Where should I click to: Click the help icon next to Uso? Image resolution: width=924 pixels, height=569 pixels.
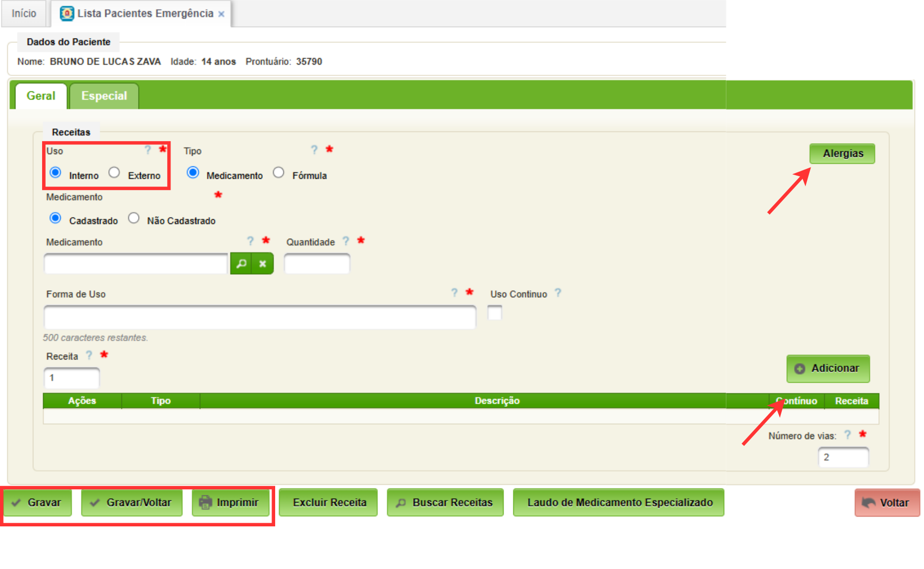tap(148, 150)
